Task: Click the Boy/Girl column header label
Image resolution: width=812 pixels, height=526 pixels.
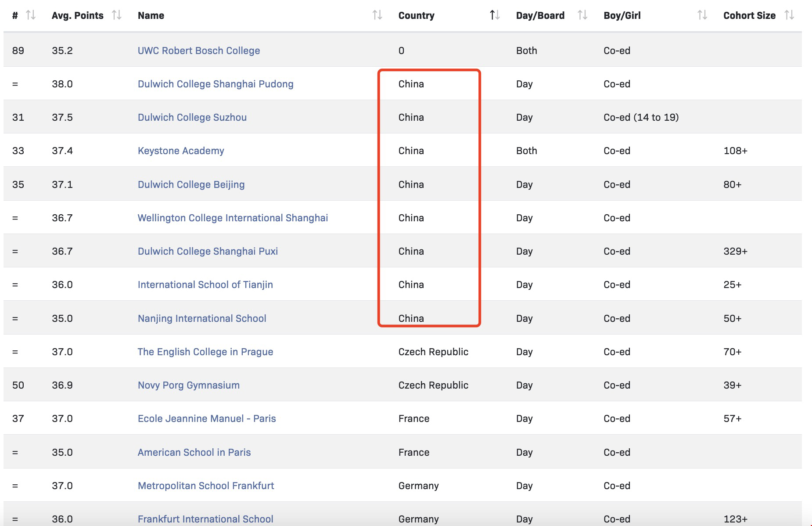Action: [622, 15]
